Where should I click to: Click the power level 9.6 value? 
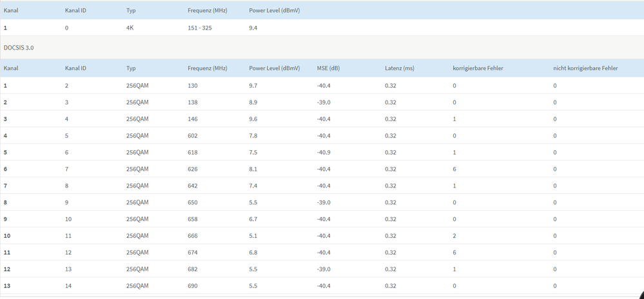pyautogui.click(x=253, y=119)
